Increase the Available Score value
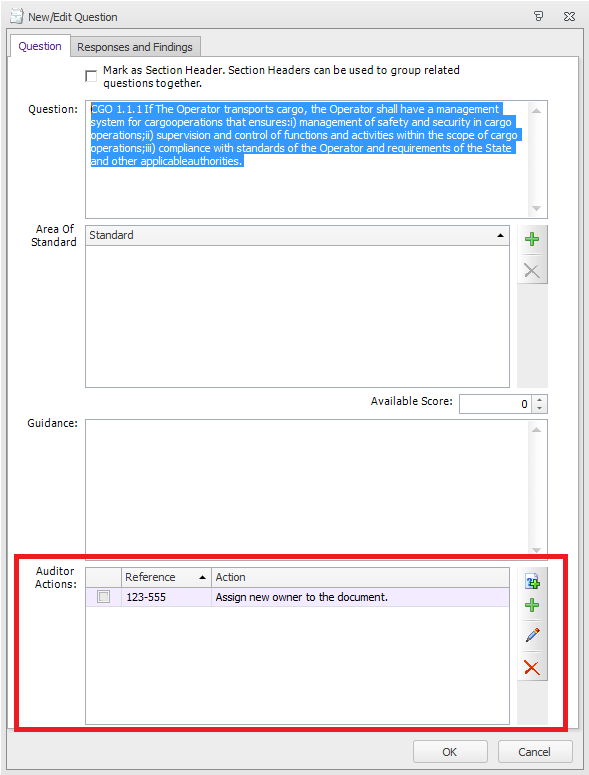 (540, 400)
